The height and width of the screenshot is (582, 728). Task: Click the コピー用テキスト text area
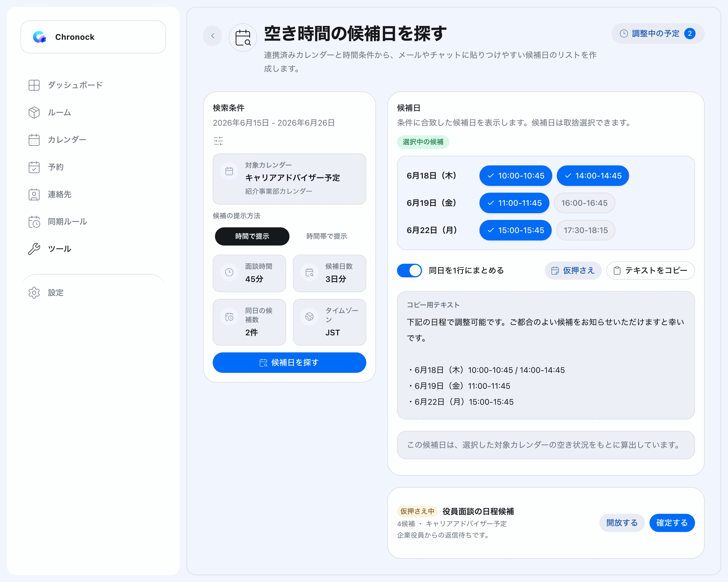tap(546, 355)
